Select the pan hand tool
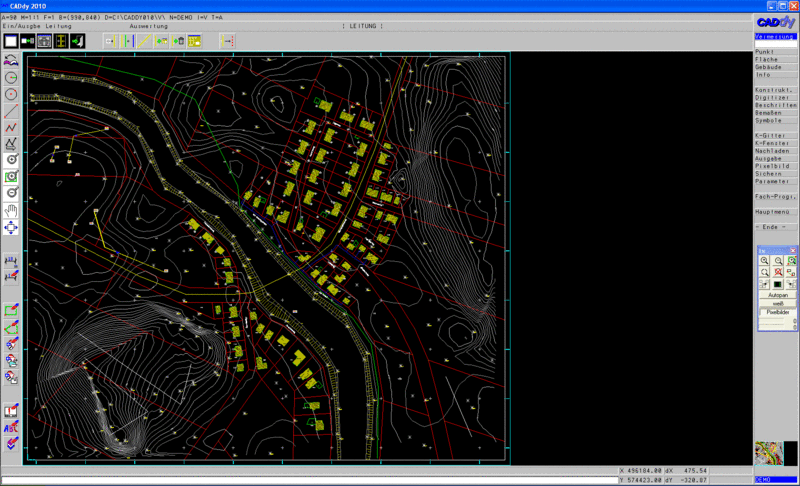The width and height of the screenshot is (800, 486). (x=12, y=211)
